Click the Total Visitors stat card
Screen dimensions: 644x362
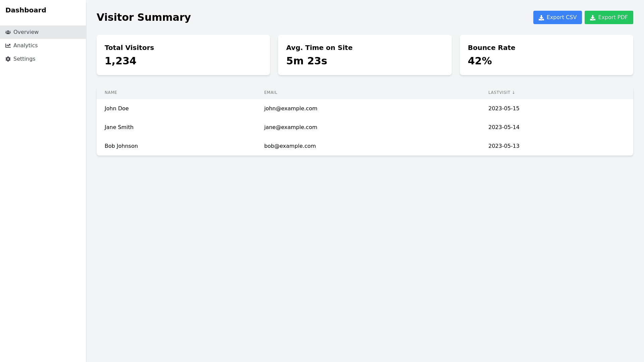183,55
